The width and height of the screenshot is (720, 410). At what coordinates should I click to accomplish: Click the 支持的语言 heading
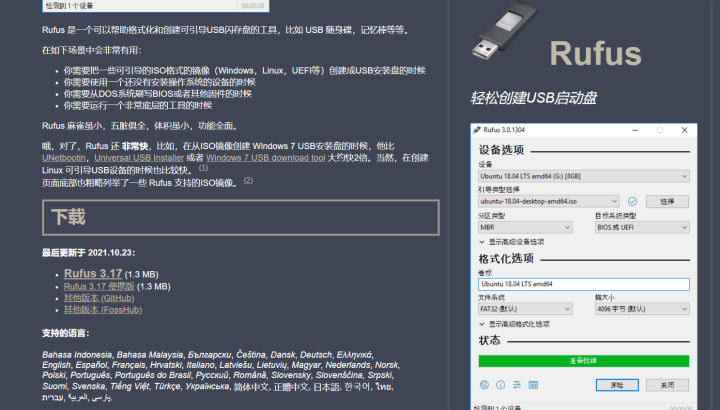pos(66,333)
